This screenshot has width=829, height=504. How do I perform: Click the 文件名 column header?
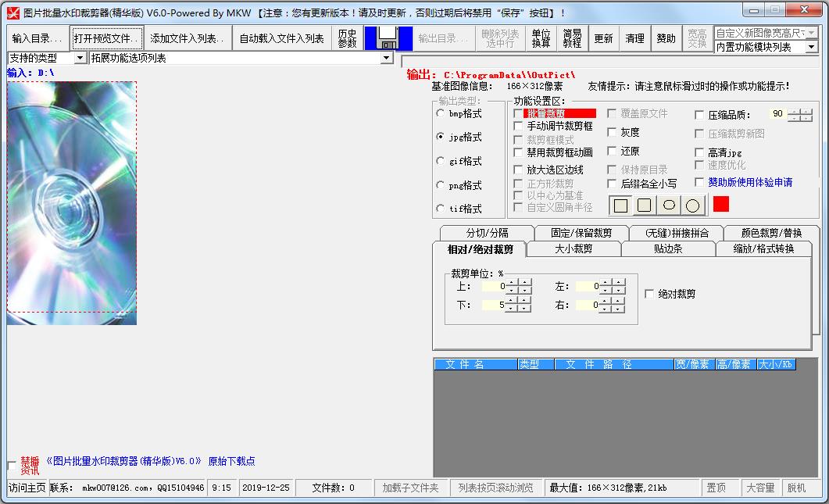(476, 364)
